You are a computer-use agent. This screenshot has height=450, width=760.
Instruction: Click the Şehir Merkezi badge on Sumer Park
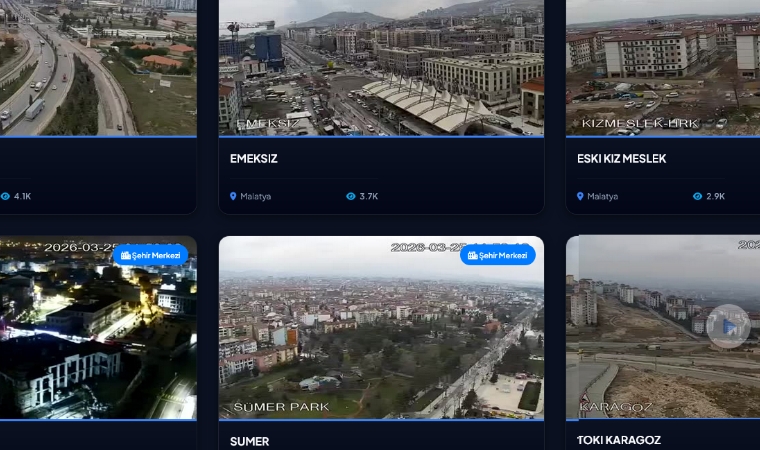[x=498, y=255]
